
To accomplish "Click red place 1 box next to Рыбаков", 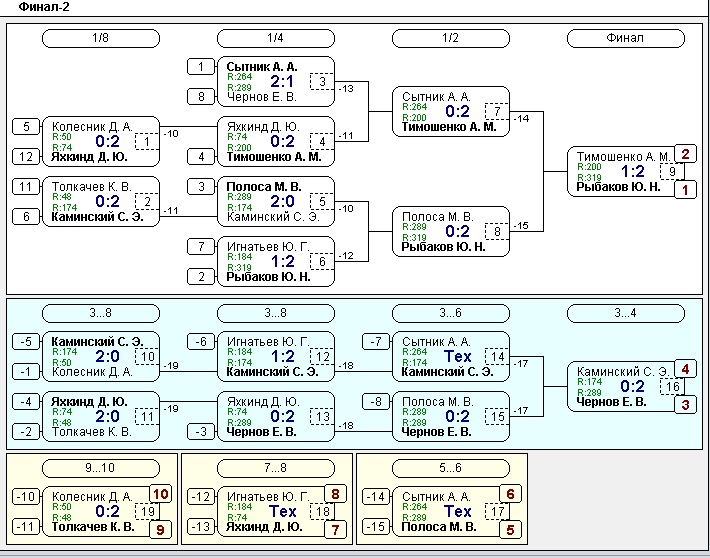I will tap(685, 190).
